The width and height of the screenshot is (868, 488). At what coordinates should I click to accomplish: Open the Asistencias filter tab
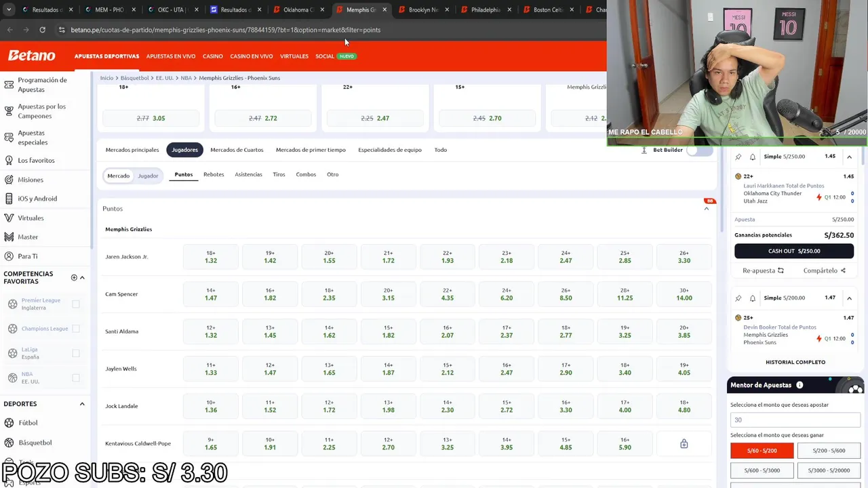248,175
